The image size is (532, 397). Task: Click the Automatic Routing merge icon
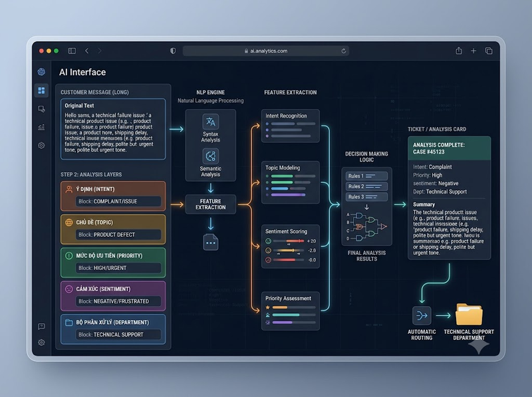pos(422,316)
